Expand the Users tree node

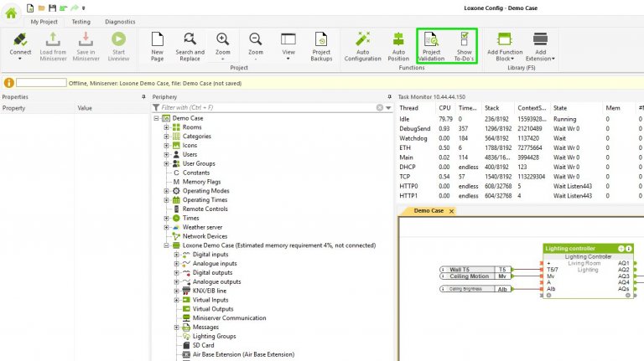point(166,155)
